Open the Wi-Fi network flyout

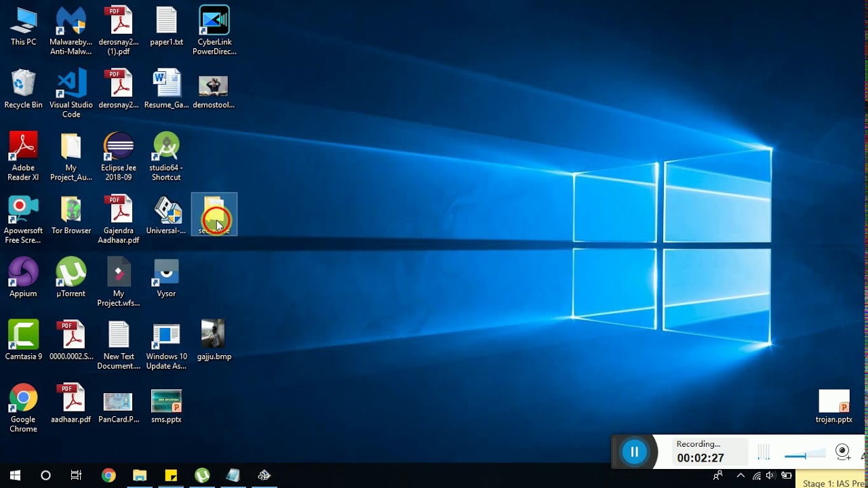coord(756,476)
